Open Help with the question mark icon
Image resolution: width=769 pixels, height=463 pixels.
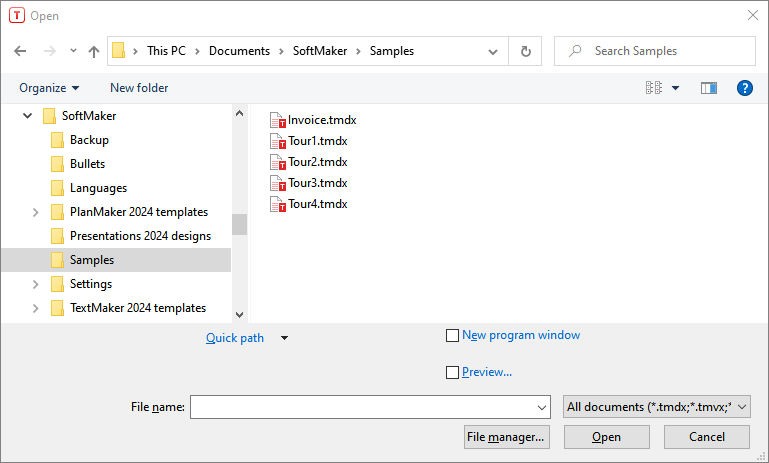[x=744, y=88]
